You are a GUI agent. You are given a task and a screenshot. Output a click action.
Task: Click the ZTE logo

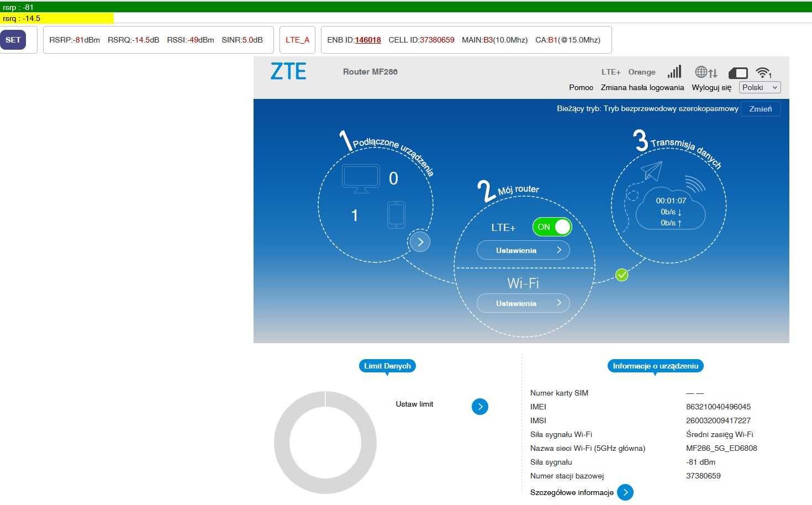288,71
